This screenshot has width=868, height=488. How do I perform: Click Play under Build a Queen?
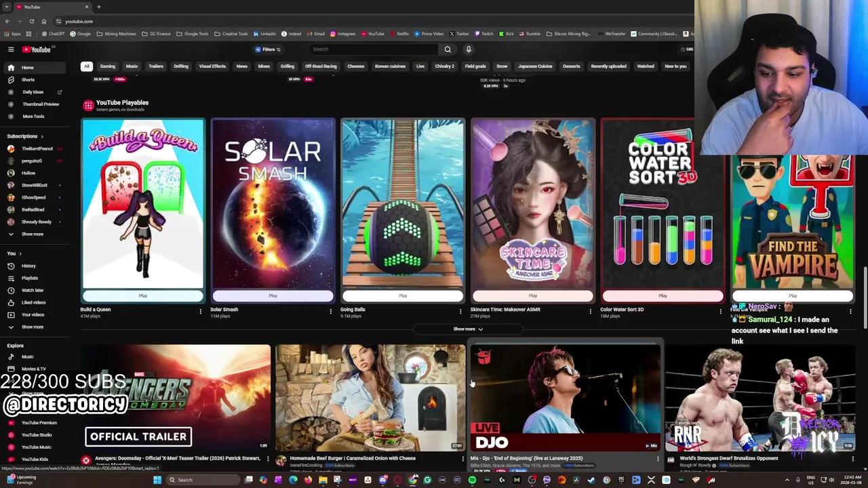[143, 296]
